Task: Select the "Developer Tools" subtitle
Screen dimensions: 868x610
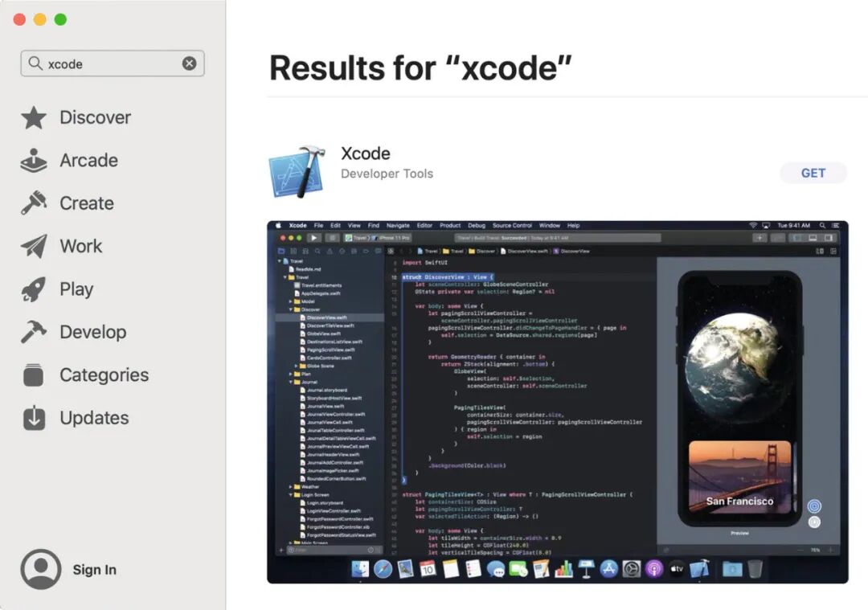Action: tap(387, 174)
